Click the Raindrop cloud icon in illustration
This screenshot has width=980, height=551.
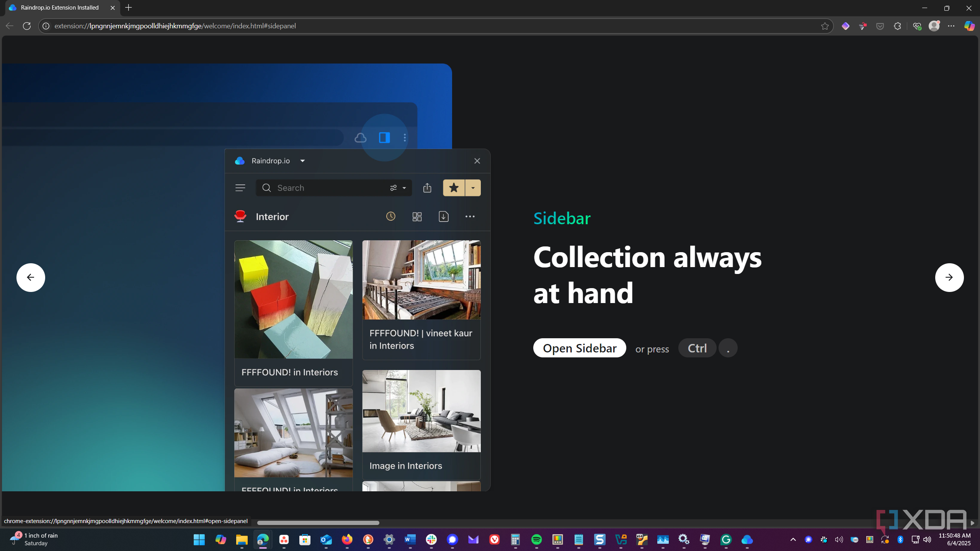click(360, 138)
